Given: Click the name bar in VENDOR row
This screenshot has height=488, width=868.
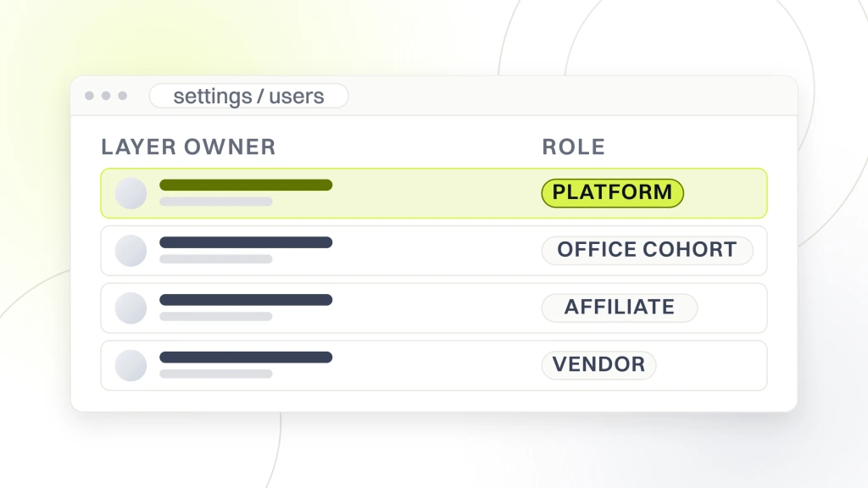Looking at the screenshot, I should pyautogui.click(x=246, y=358).
